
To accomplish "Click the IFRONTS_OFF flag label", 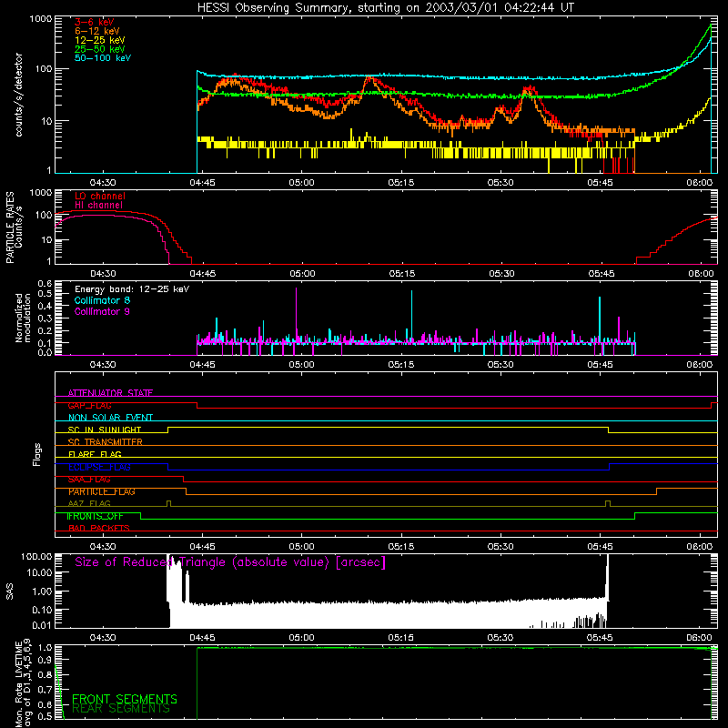I will (95, 516).
